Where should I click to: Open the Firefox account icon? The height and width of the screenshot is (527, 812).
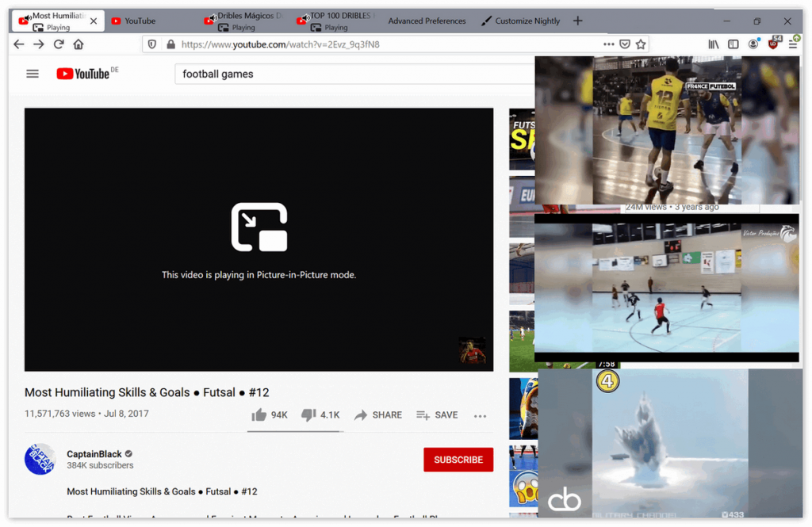point(753,44)
